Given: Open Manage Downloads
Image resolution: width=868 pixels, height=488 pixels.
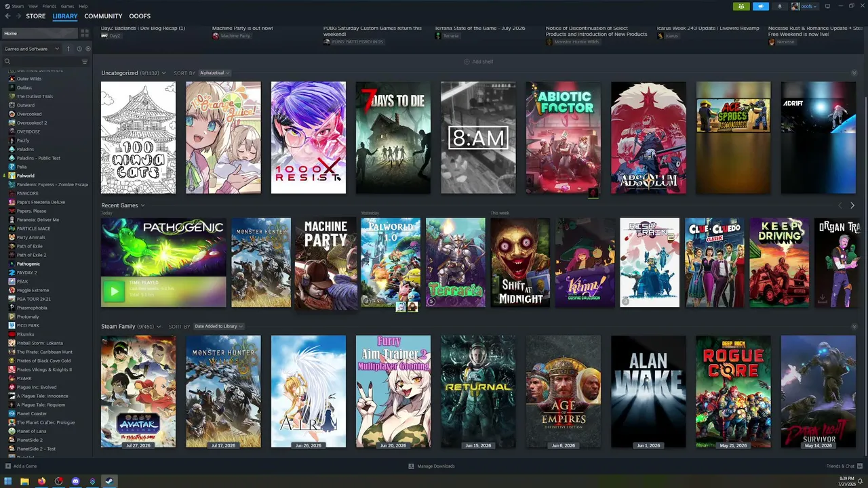Looking at the screenshot, I should [x=431, y=466].
